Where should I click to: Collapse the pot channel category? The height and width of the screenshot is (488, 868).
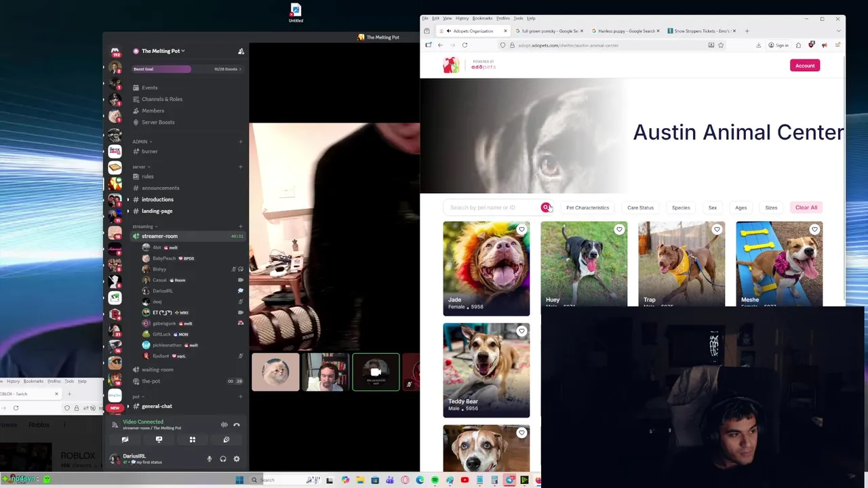click(x=137, y=396)
